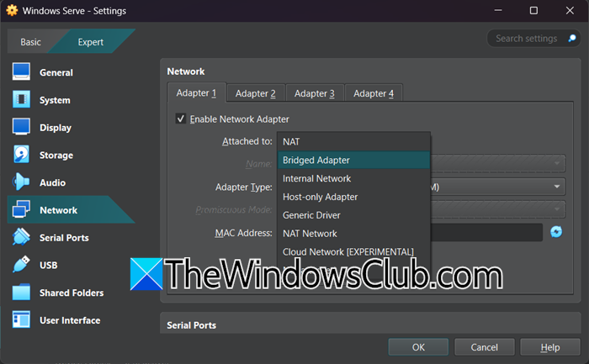This screenshot has width=589, height=364.
Task: Regenerate MAC address with refresh icon
Action: [556, 232]
